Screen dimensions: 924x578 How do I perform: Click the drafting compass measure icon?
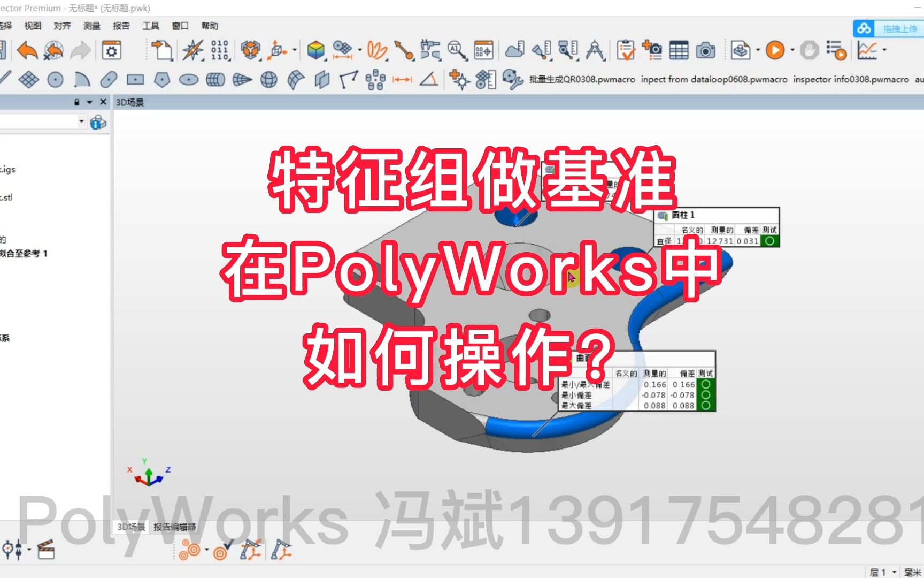click(x=595, y=50)
